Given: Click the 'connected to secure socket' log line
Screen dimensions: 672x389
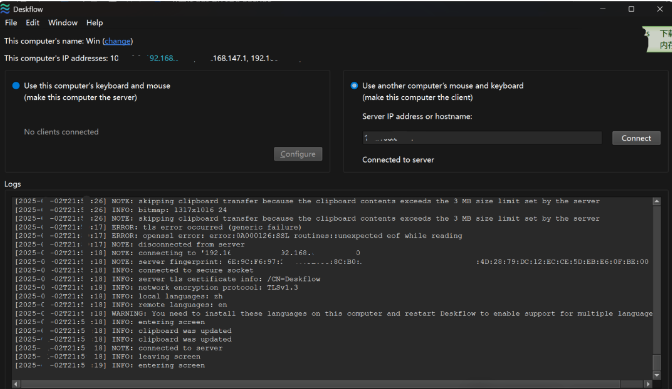Looking at the screenshot, I should (x=134, y=270).
